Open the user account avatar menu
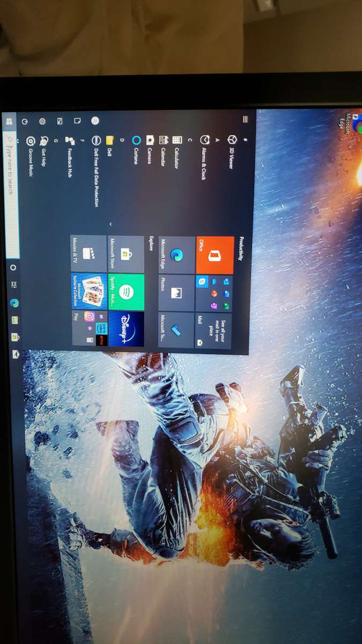 [95, 121]
